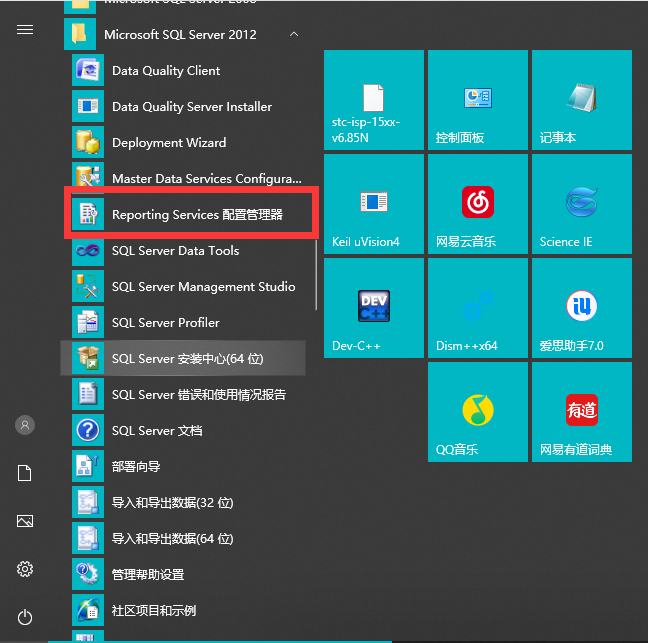Click Master Data Services Configura... label

coord(207,179)
